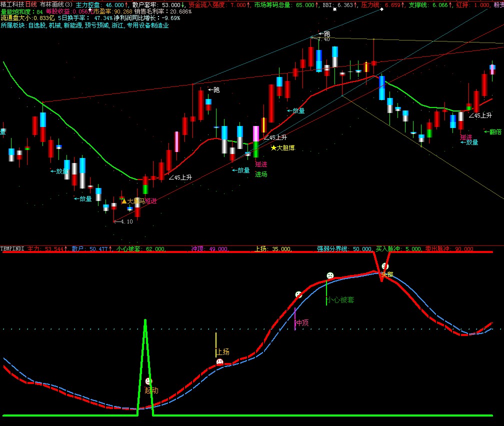Click the 短进 label above 进场
This screenshot has height=426, width=504.
(x=261, y=164)
